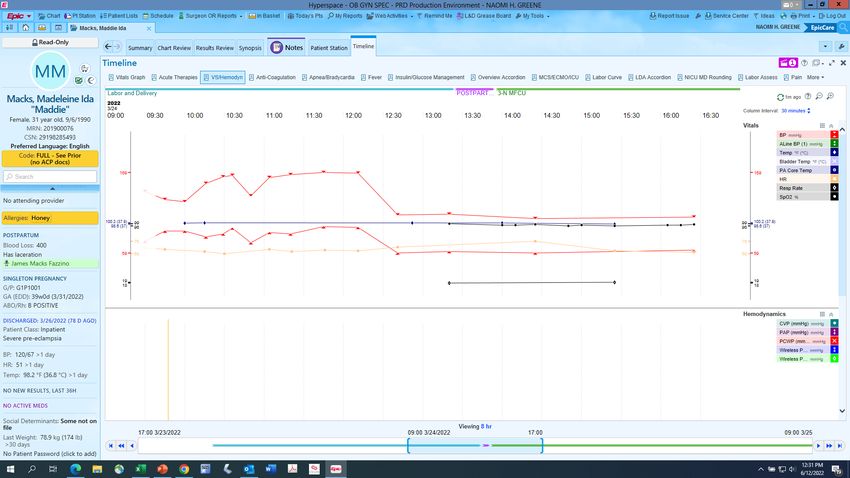Open the James Macks Fazzino baby link
This screenshot has width=850, height=478.
click(40, 263)
